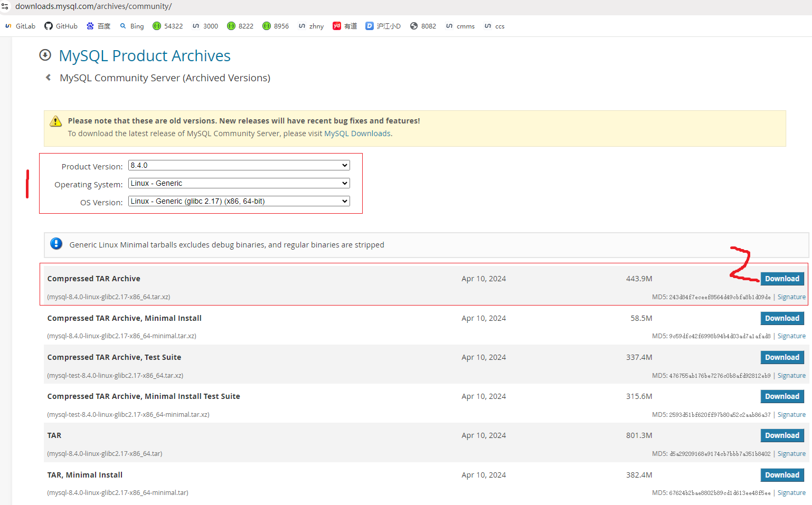Image resolution: width=812 pixels, height=505 pixels.
Task: Open the Youdao 有道 bookmark
Action: pos(345,26)
